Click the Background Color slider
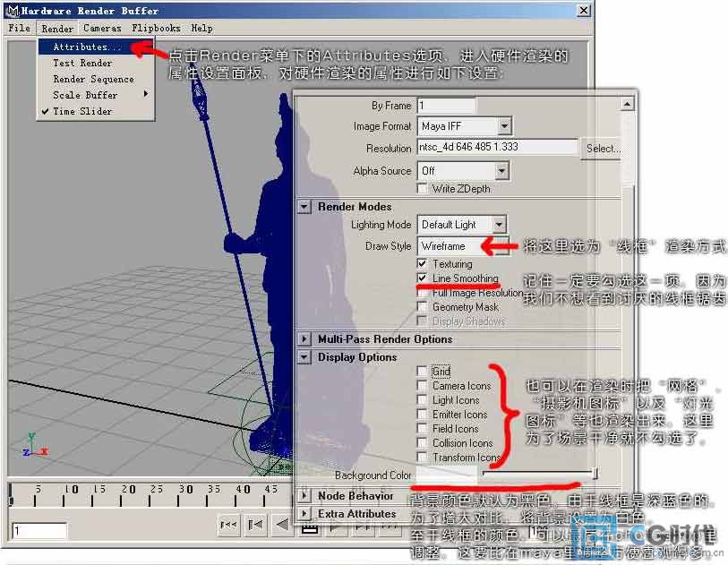The image size is (728, 565). (540, 474)
